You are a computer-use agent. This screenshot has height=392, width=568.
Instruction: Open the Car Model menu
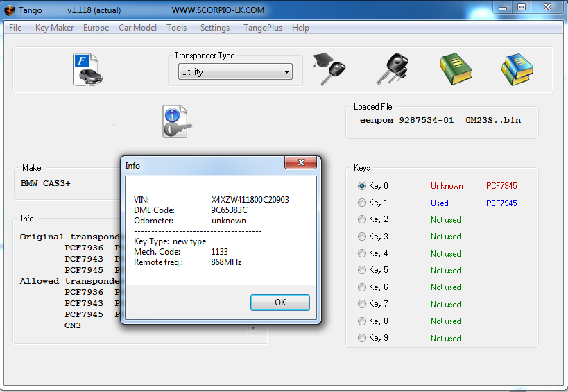[137, 28]
